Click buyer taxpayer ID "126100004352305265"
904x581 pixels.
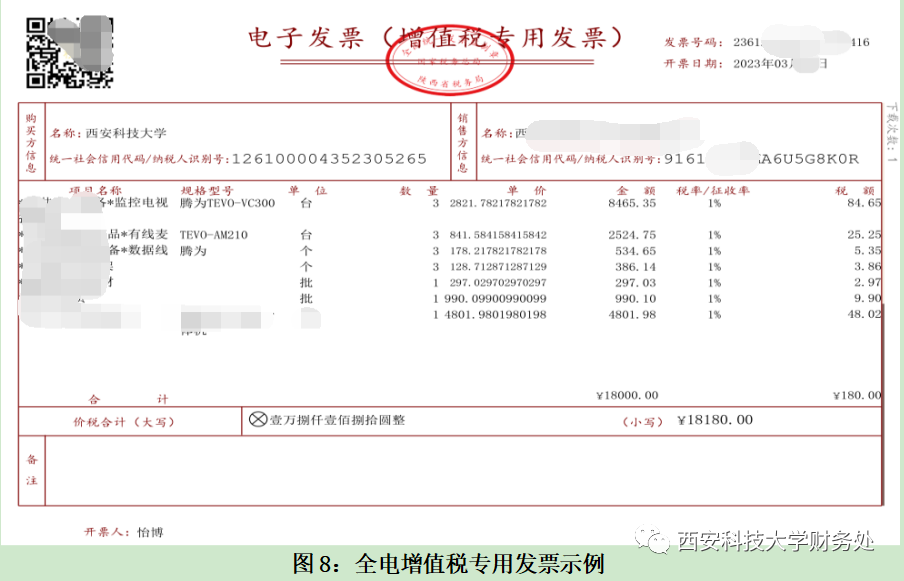pyautogui.click(x=329, y=159)
